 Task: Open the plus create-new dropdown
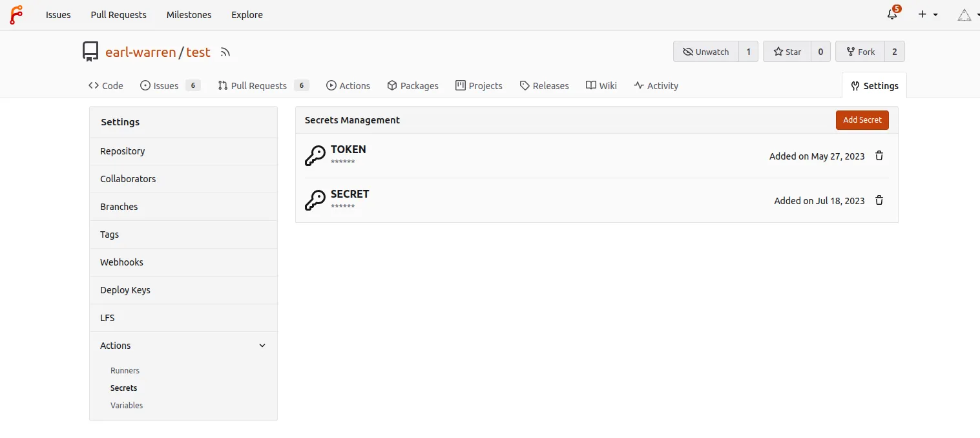click(x=928, y=15)
